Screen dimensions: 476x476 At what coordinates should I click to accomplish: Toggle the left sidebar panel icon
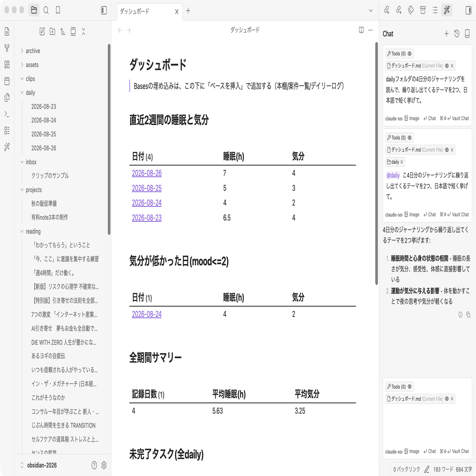click(104, 10)
